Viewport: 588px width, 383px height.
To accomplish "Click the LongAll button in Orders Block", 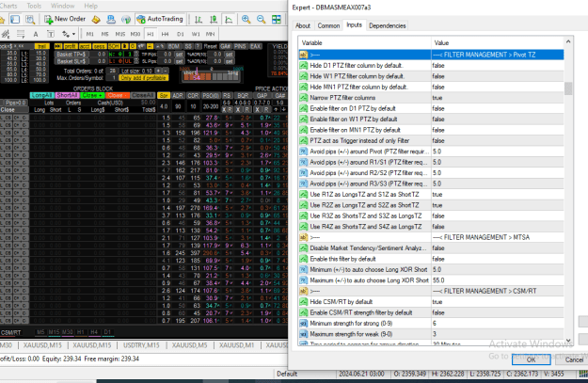I will pyautogui.click(x=42, y=95).
